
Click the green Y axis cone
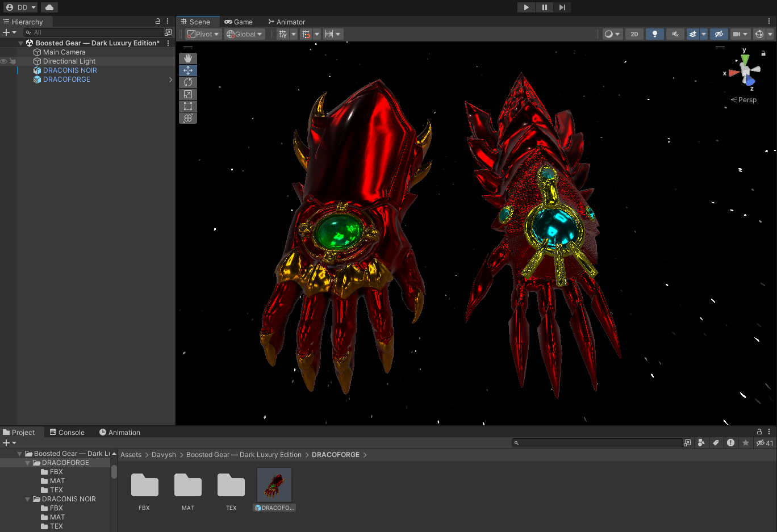[745, 58]
